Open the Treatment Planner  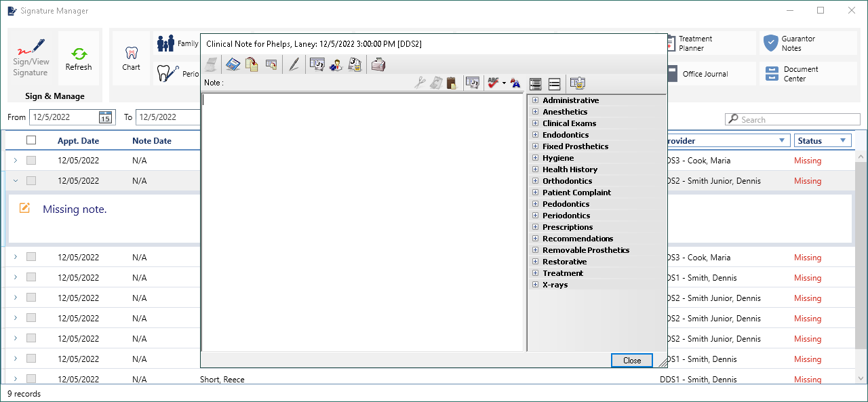coord(695,42)
